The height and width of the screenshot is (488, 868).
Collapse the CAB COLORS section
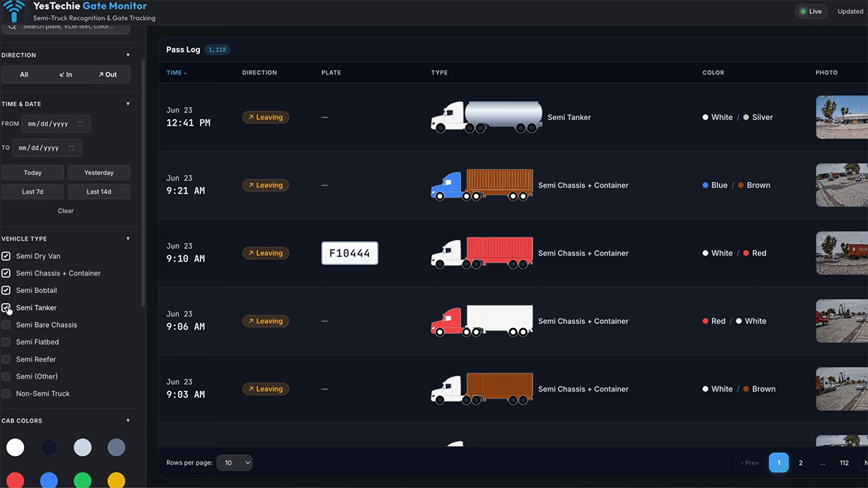point(128,421)
